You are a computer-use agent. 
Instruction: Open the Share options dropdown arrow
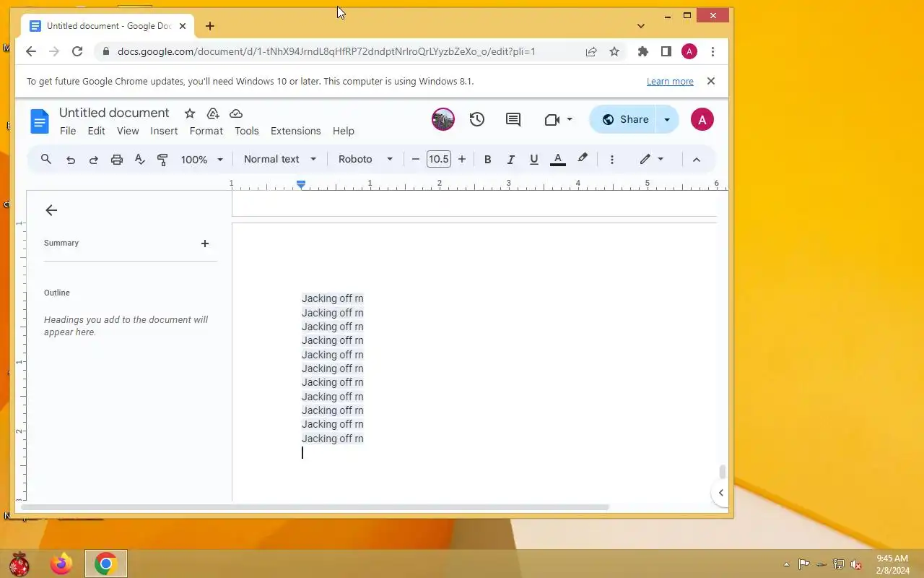[667, 119]
